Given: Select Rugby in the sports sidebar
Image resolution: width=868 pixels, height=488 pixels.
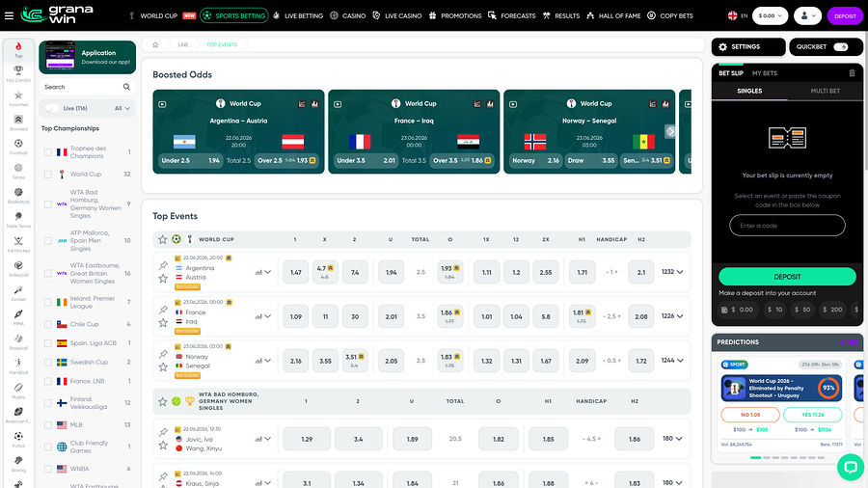Looking at the screenshot, I should pos(18,390).
